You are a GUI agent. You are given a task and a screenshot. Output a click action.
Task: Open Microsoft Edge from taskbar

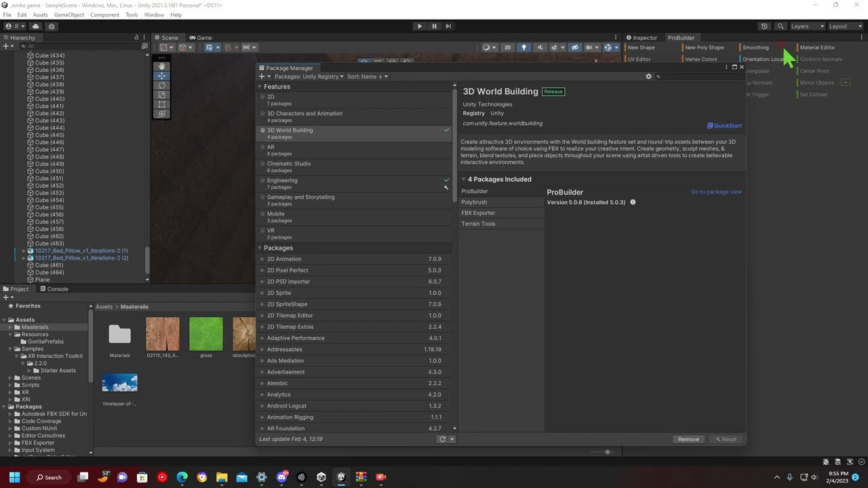[182, 477]
